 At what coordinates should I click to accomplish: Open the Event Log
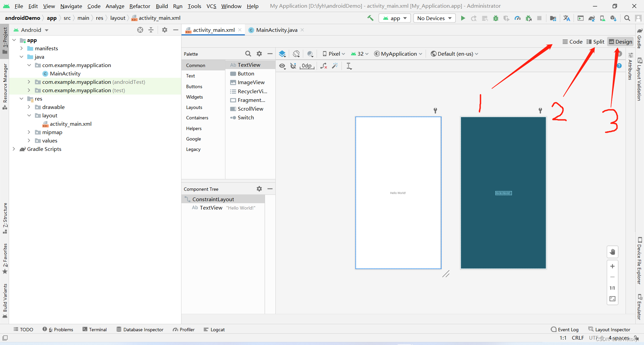[565, 330]
